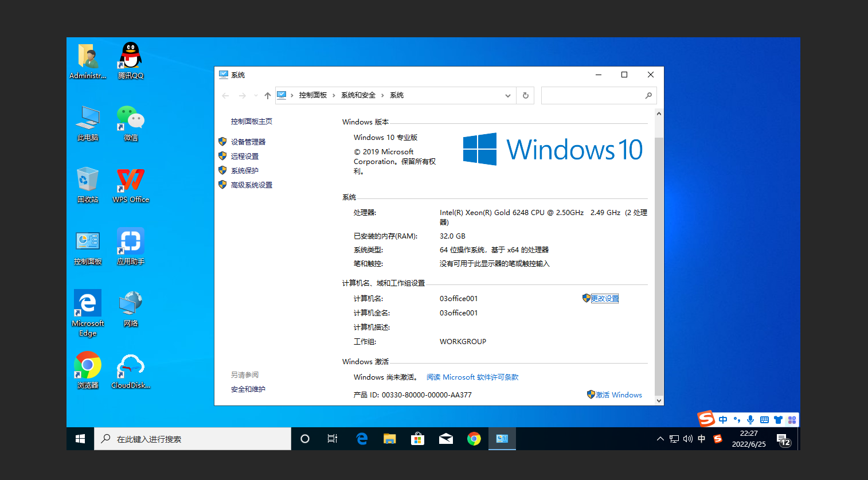Navigate to 系统和安全 in the breadcrumb
This screenshot has height=480, width=868.
tap(358, 95)
